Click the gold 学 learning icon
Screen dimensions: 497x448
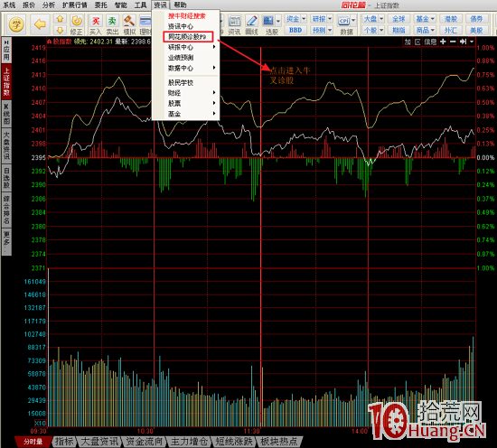pyautogui.click(x=16, y=24)
